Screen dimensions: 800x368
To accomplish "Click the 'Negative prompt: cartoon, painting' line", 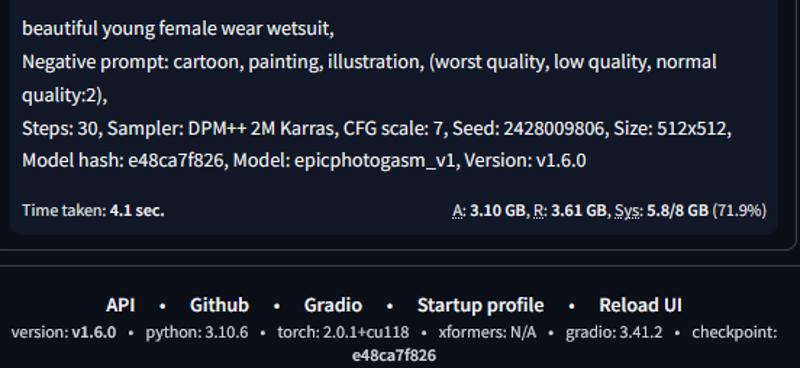I will [x=369, y=62].
